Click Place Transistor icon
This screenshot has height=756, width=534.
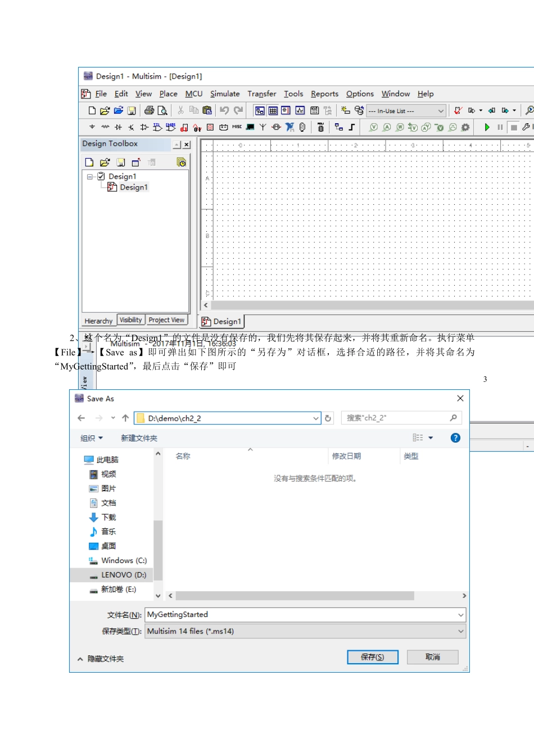(131, 128)
